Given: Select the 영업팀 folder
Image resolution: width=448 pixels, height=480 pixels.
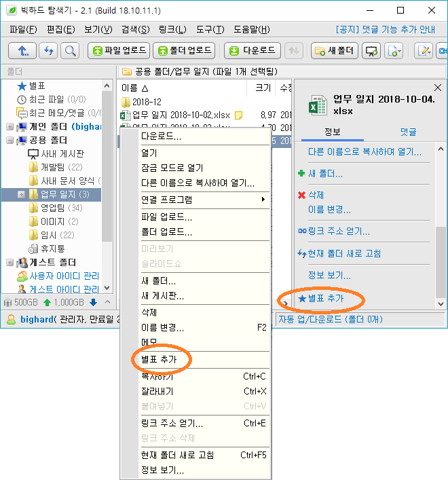Looking at the screenshot, I should point(56,208).
